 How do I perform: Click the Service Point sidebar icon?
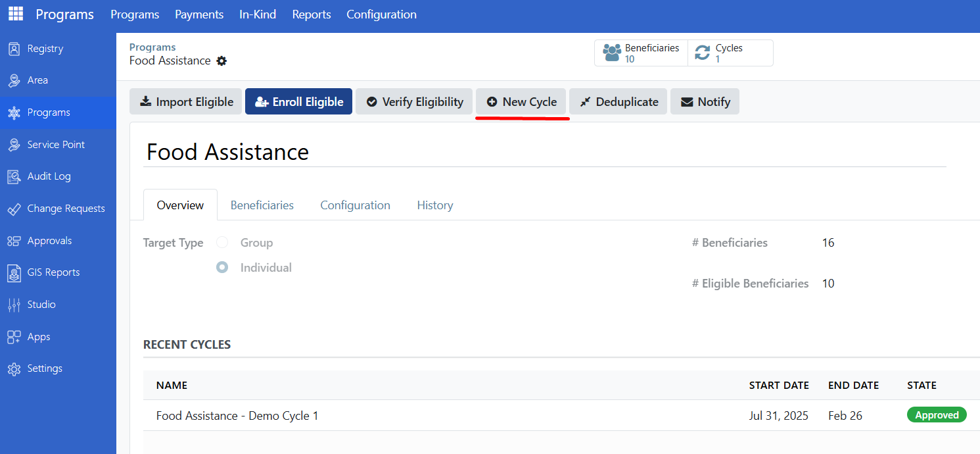14,145
